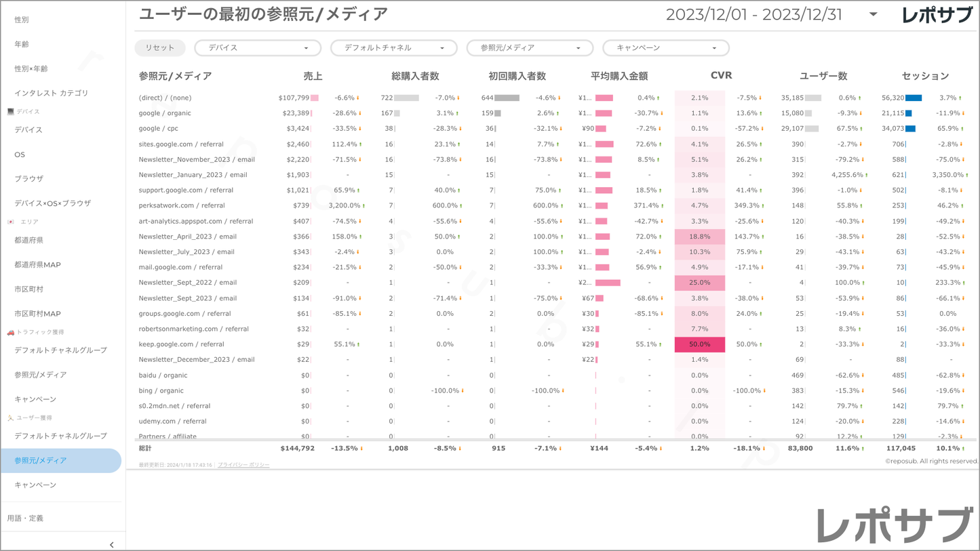This screenshot has width=980, height=551.
Task: Open the プライバシーポリシー link
Action: pos(243,465)
